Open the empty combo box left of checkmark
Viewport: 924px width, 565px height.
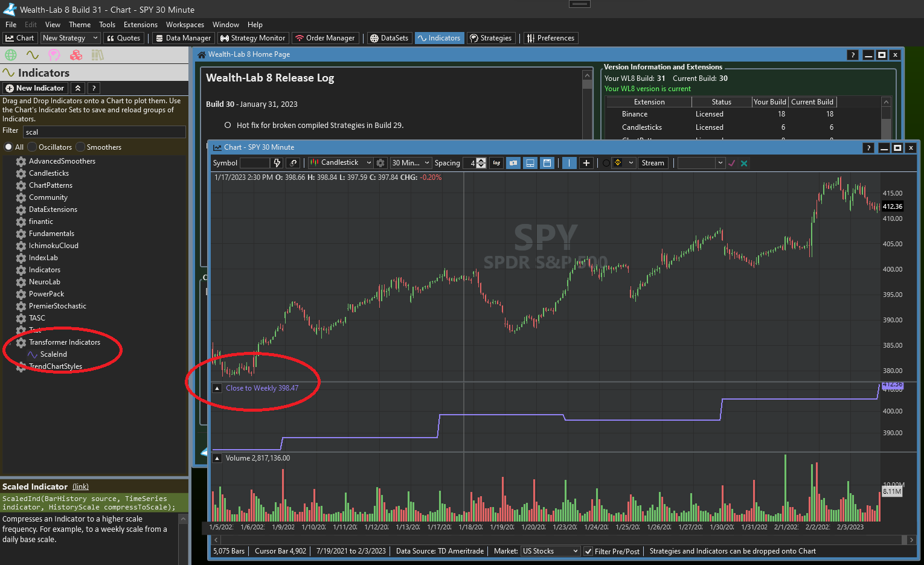coord(701,163)
